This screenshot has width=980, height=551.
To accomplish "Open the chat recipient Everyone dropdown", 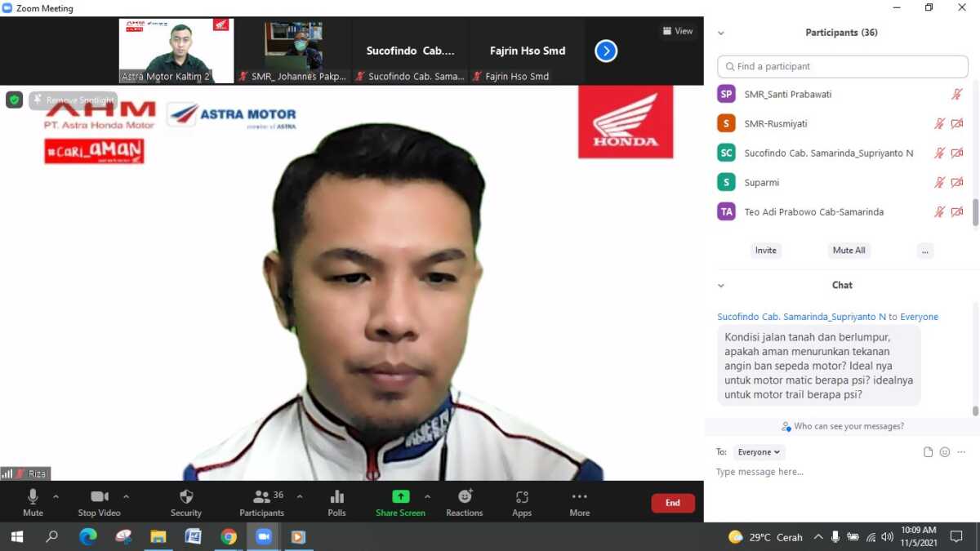I will click(x=759, y=452).
